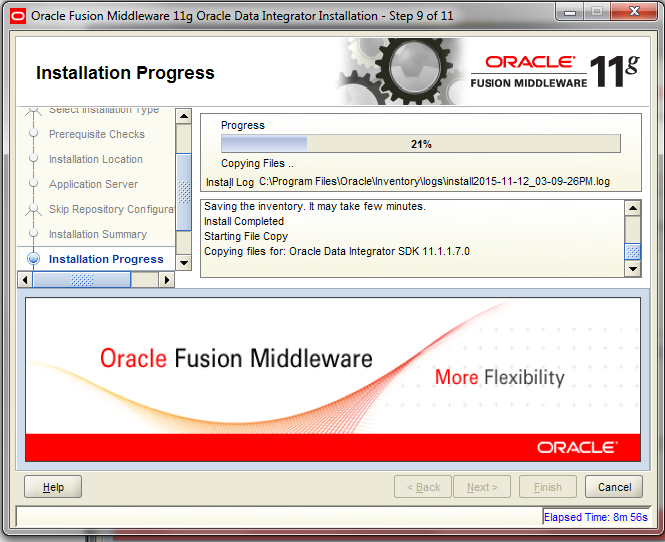The width and height of the screenshot is (665, 542).
Task: Click the disabled Back button
Action: pos(423,487)
